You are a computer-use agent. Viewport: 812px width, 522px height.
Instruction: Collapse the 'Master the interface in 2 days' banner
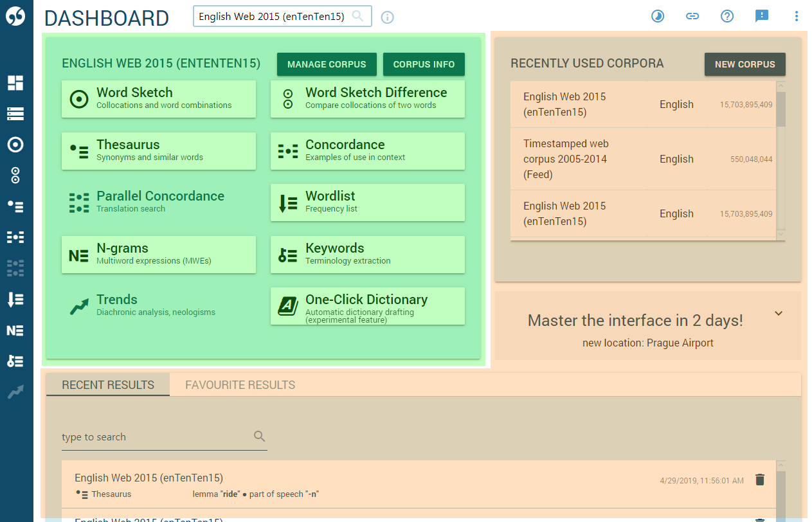(779, 313)
